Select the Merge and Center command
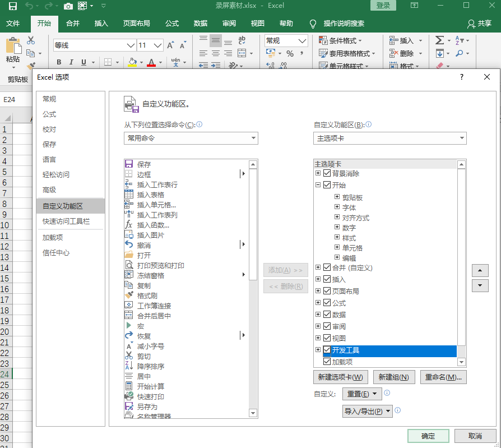Viewport: 501px width, 448px height. pyautogui.click(x=186, y=316)
